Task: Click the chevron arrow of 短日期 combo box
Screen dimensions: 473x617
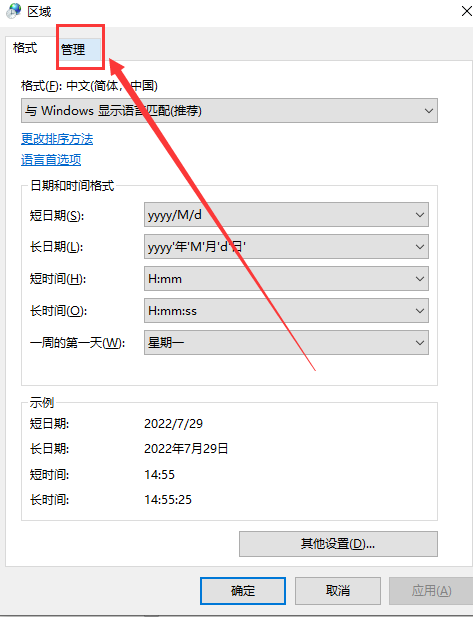Action: [420, 215]
